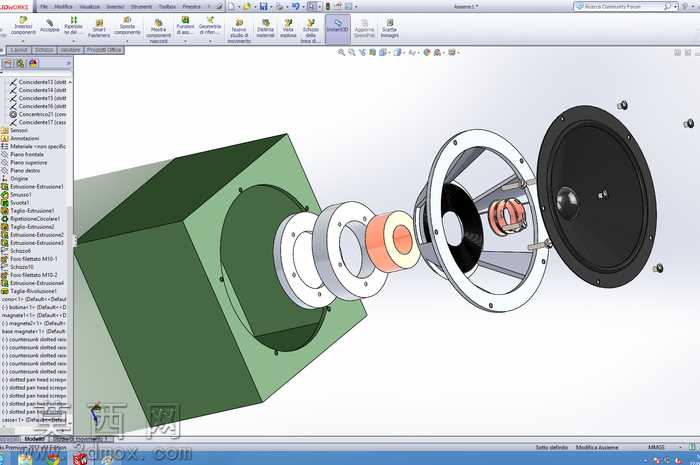Open the Undo dropdown arrow
The width and height of the screenshot is (700, 465).
(303, 7)
